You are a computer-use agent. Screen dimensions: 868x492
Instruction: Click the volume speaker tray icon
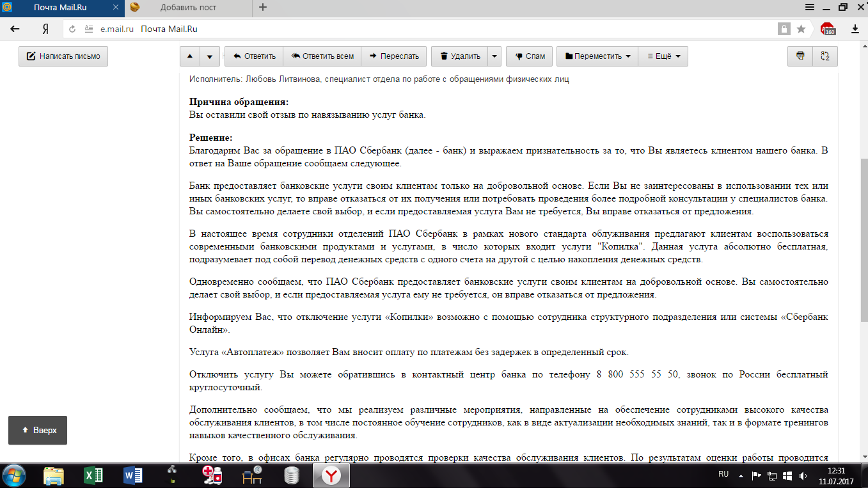802,476
